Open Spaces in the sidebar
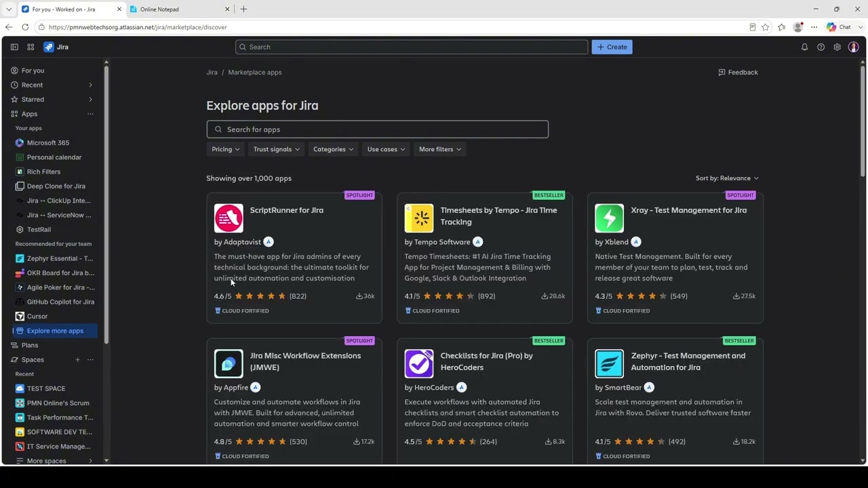The image size is (868, 488). [33, 360]
